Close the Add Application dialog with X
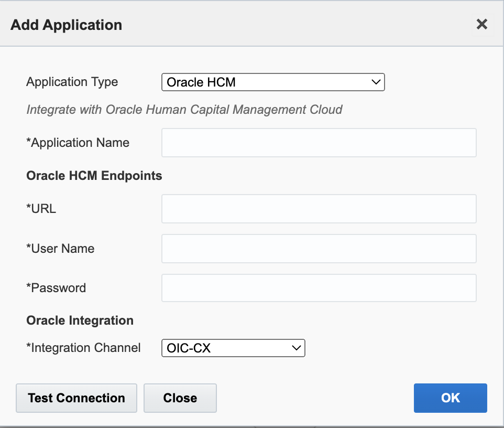Image resolution: width=504 pixels, height=428 pixels. click(x=481, y=24)
